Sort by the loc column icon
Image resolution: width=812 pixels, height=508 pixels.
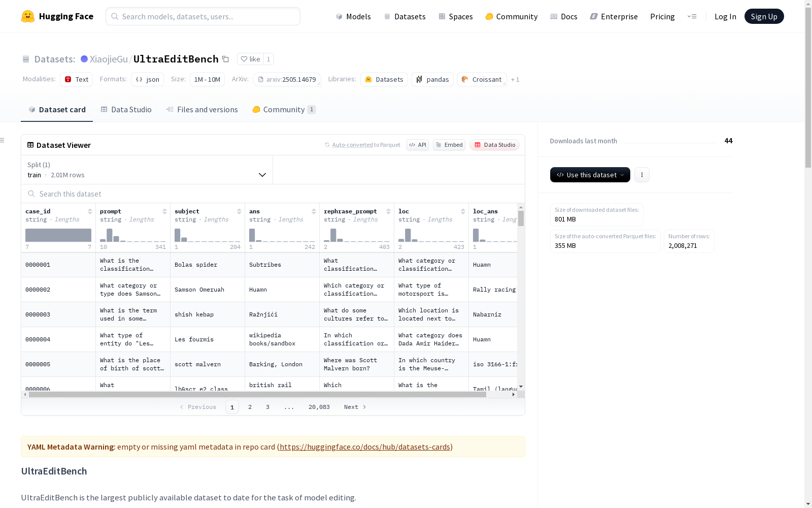pyautogui.click(x=463, y=211)
